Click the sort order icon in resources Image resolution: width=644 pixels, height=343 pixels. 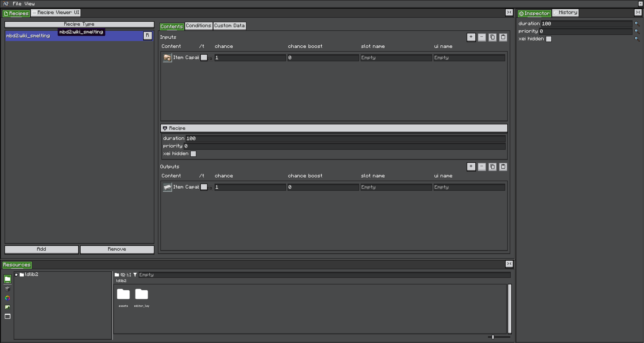pyautogui.click(x=129, y=275)
